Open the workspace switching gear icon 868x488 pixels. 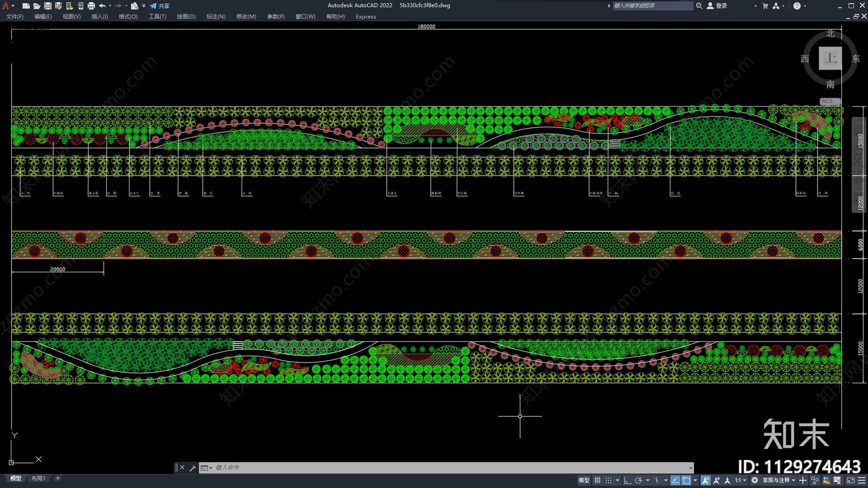click(755, 480)
